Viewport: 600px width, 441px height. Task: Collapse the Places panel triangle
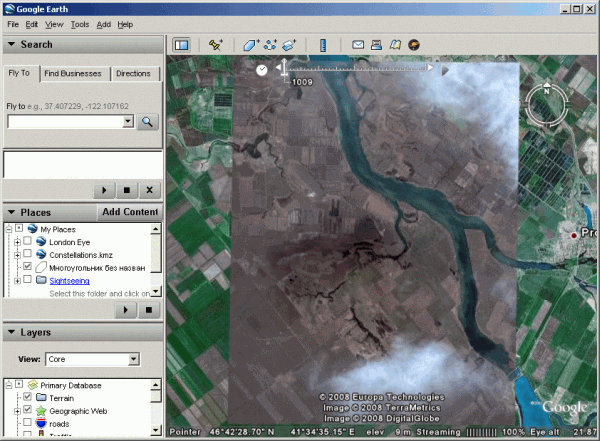coord(11,212)
